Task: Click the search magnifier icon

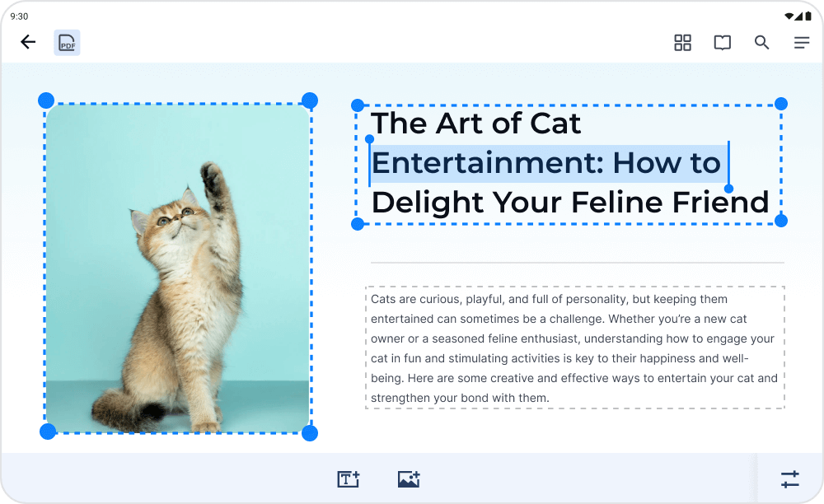Action: [x=761, y=43]
